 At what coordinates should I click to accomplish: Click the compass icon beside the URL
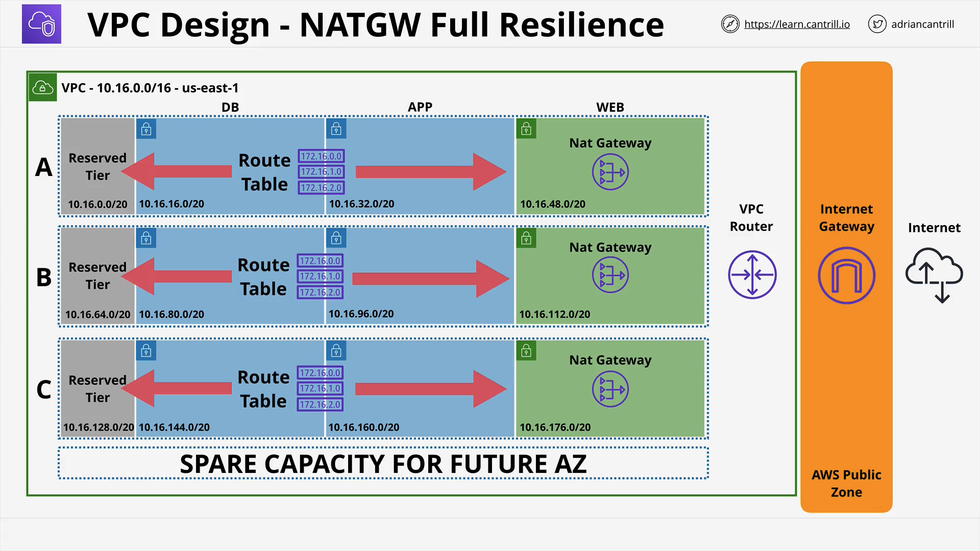click(x=730, y=24)
